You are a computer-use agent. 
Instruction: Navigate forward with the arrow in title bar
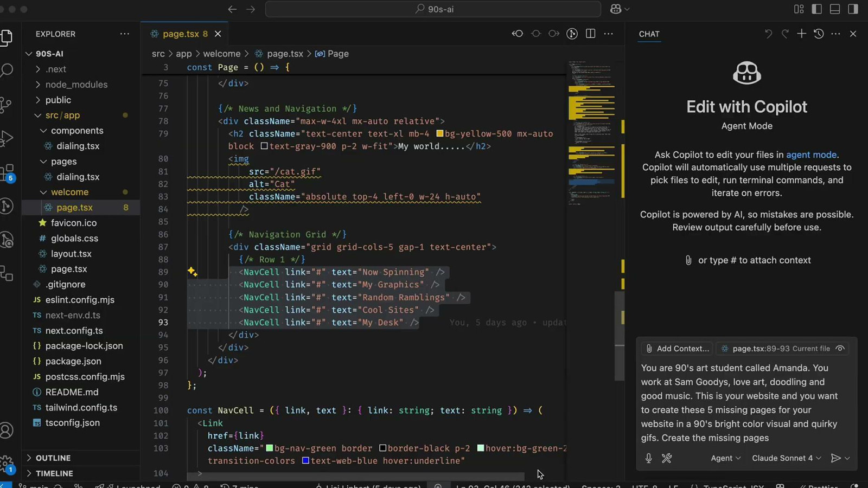pos(251,9)
